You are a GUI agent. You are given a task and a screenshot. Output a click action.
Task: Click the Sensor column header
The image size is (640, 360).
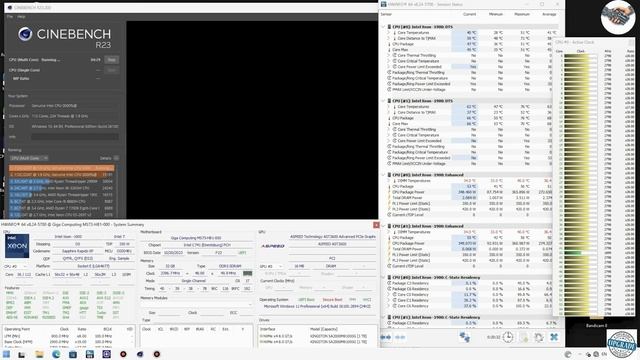(x=386, y=14)
